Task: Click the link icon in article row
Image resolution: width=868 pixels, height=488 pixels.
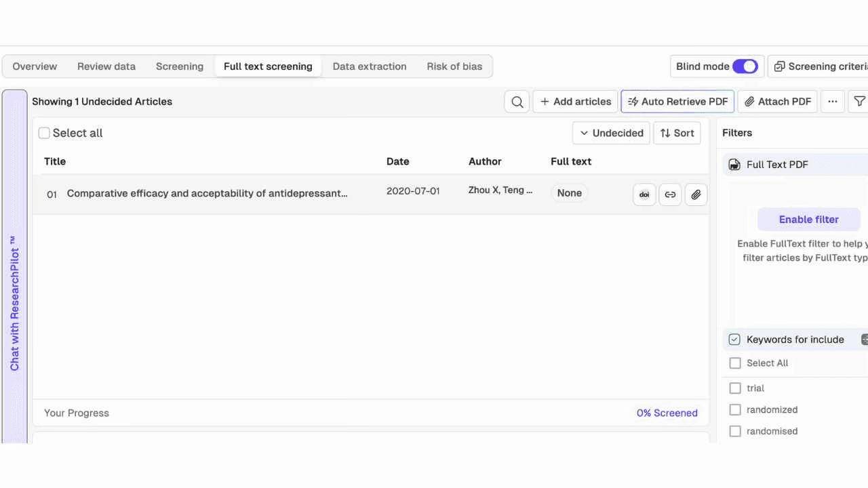Action: pyautogui.click(x=670, y=195)
